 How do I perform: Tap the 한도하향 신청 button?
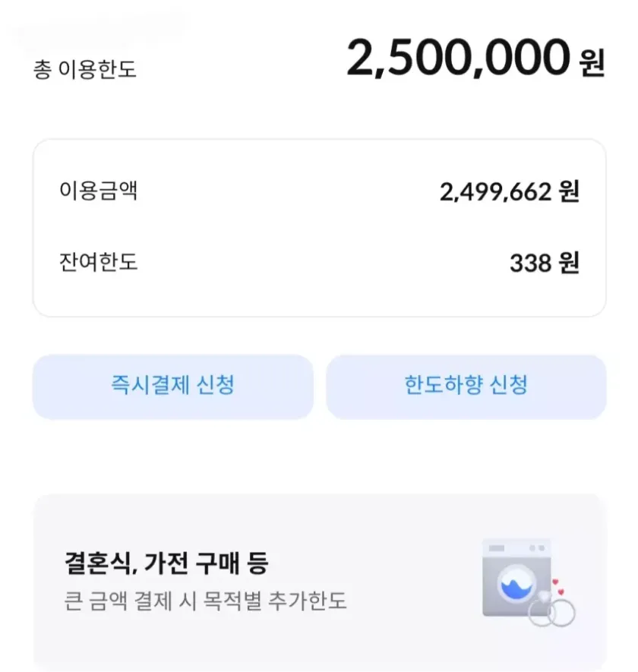click(x=466, y=386)
